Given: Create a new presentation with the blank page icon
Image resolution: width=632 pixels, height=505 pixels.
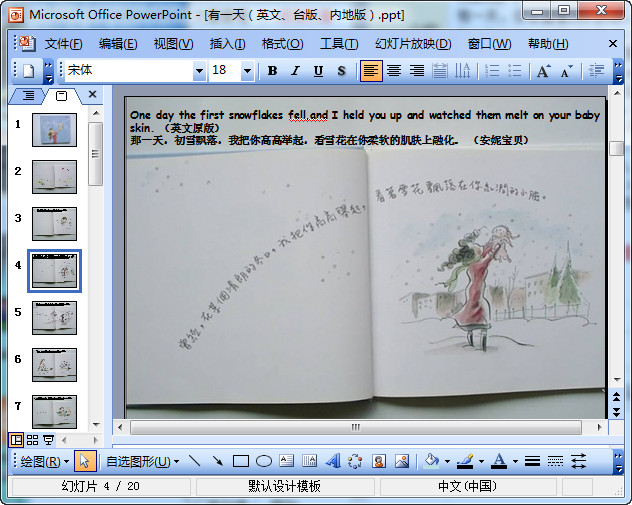Looking at the screenshot, I should tap(29, 71).
